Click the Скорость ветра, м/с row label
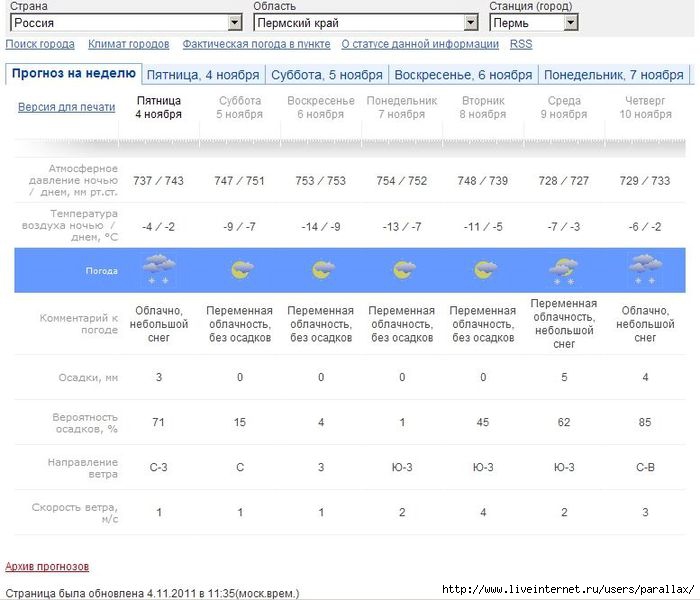 point(75,513)
